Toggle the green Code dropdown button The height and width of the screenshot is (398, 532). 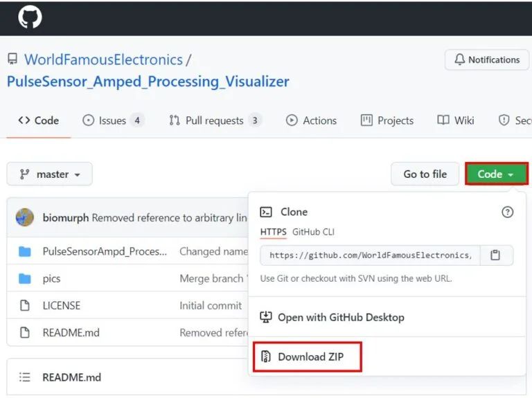click(497, 174)
